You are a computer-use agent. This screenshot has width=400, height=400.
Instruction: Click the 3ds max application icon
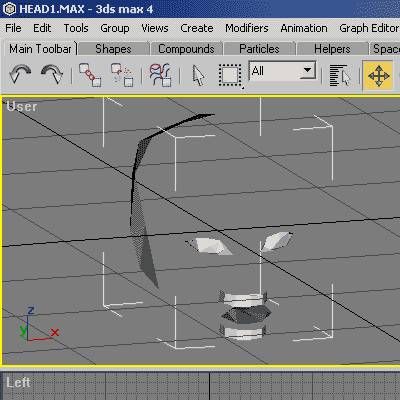pos(9,9)
